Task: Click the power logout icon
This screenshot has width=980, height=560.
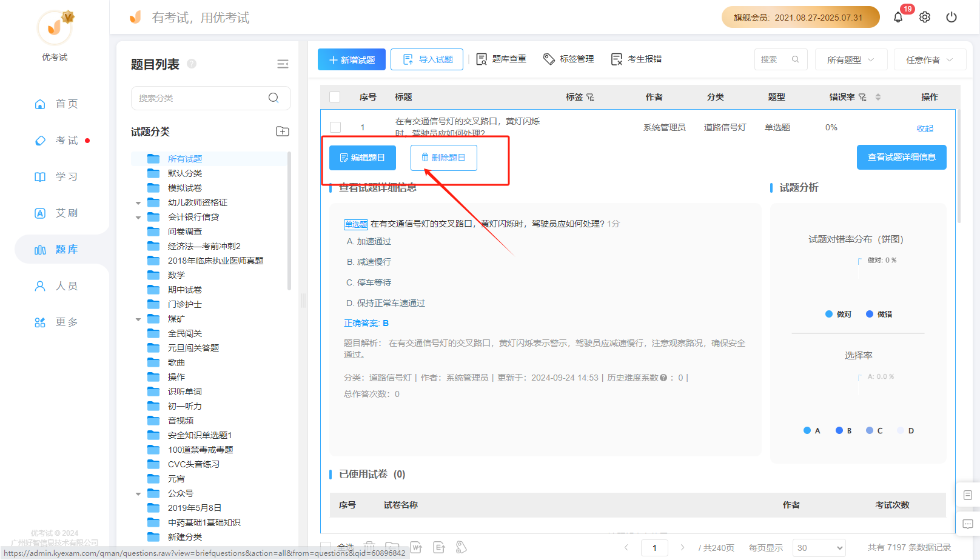Action: (x=951, y=17)
